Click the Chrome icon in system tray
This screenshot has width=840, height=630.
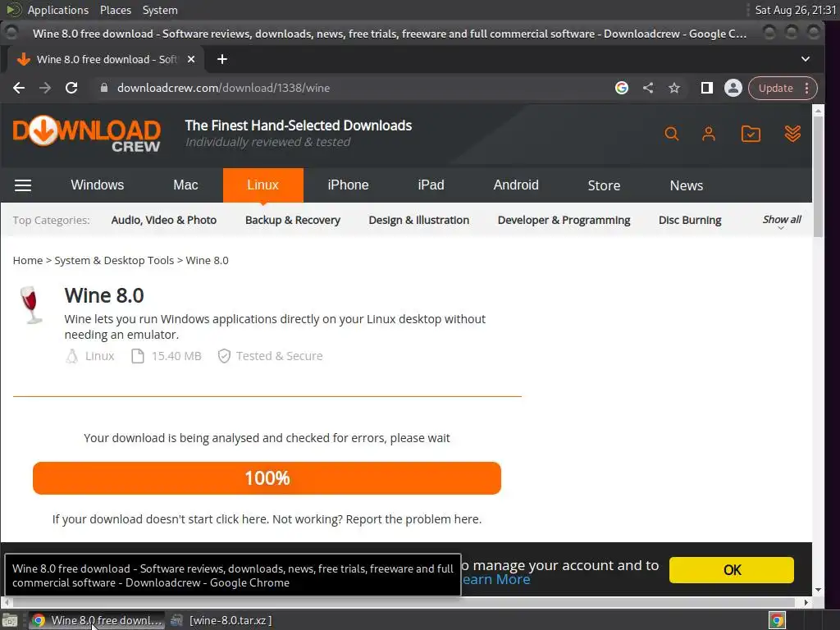(777, 620)
